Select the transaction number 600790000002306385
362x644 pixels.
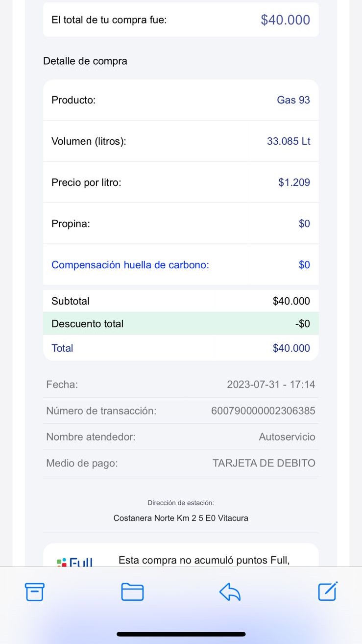tap(263, 411)
